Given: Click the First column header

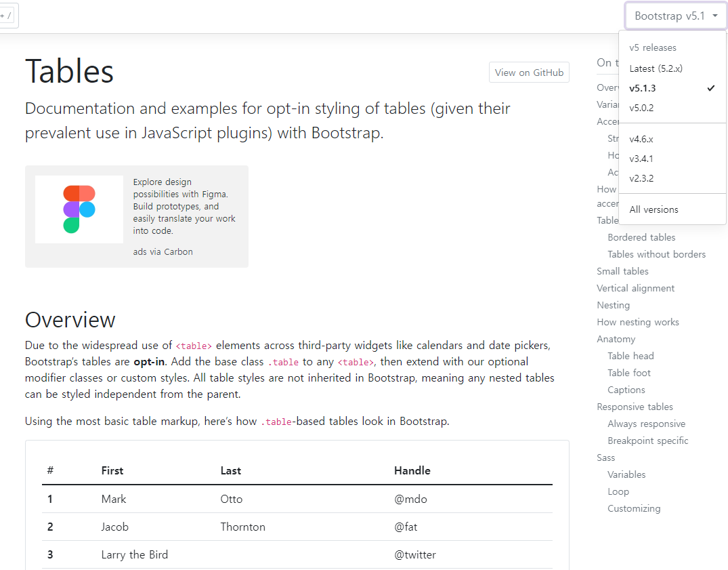Looking at the screenshot, I should tap(112, 470).
